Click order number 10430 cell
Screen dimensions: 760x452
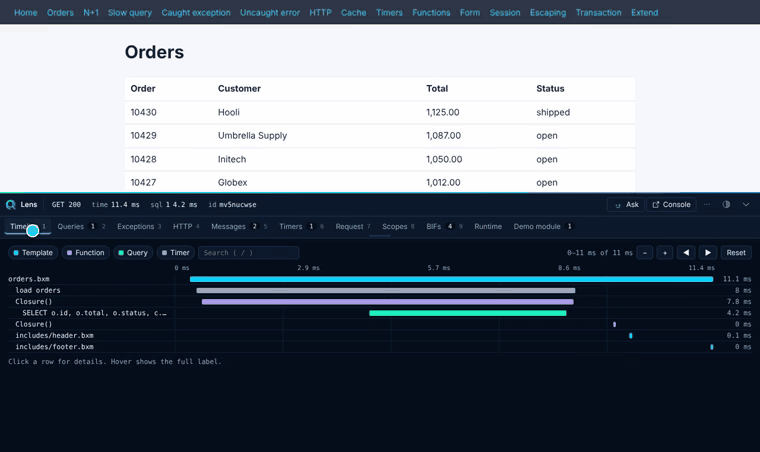click(143, 112)
